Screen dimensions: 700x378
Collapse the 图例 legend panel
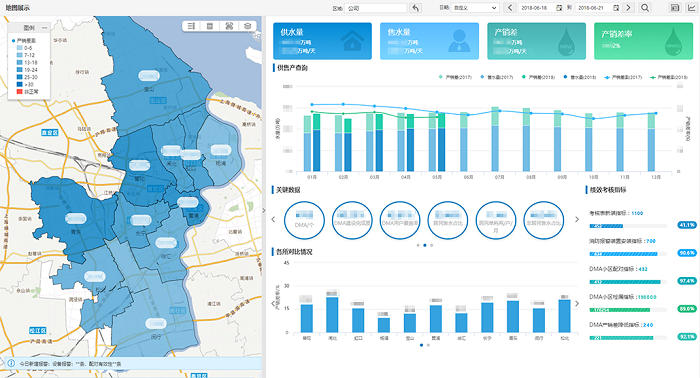click(x=44, y=28)
